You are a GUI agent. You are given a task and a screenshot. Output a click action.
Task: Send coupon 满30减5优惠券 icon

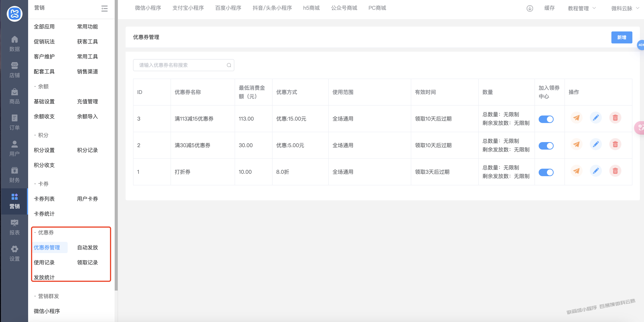pos(576,144)
